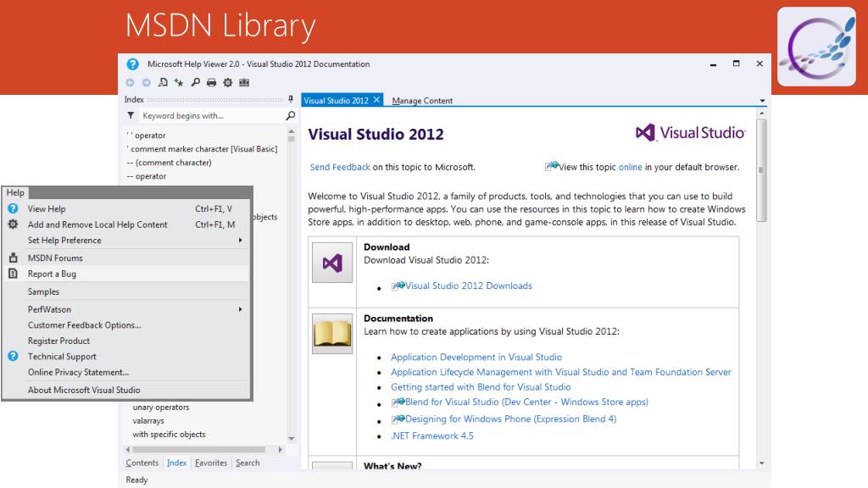The height and width of the screenshot is (488, 868).
Task: Switch to Contents tab at panel bottom
Action: pos(142,463)
